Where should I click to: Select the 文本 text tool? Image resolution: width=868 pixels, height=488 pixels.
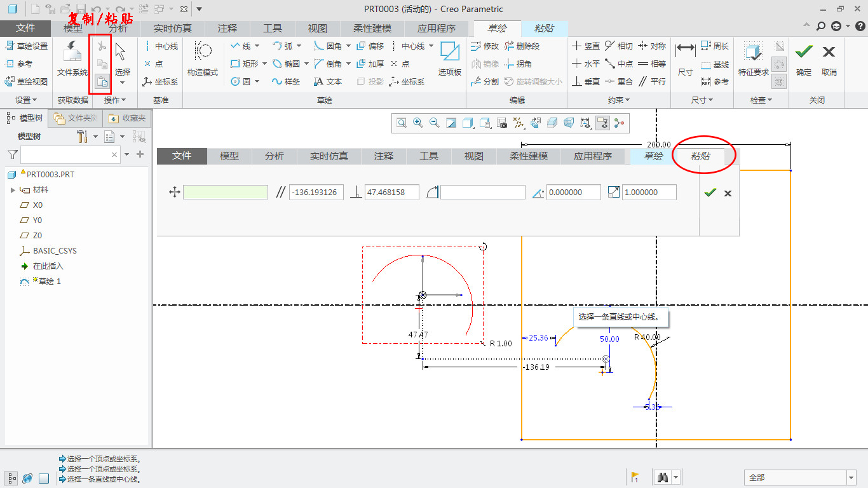328,82
